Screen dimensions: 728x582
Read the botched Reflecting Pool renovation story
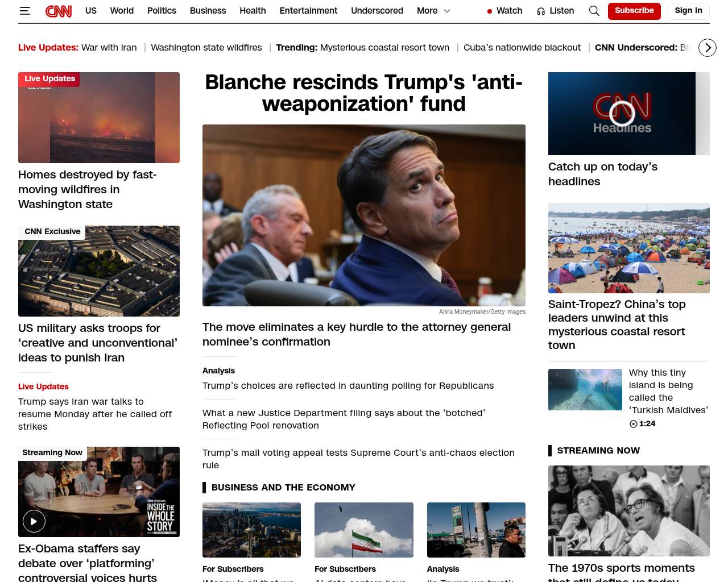click(344, 419)
